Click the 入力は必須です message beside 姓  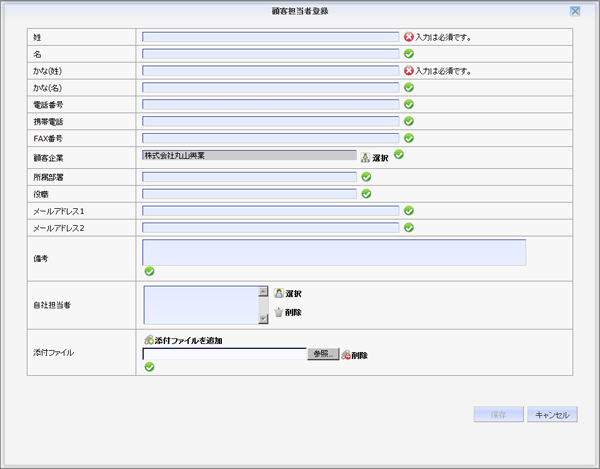[443, 37]
